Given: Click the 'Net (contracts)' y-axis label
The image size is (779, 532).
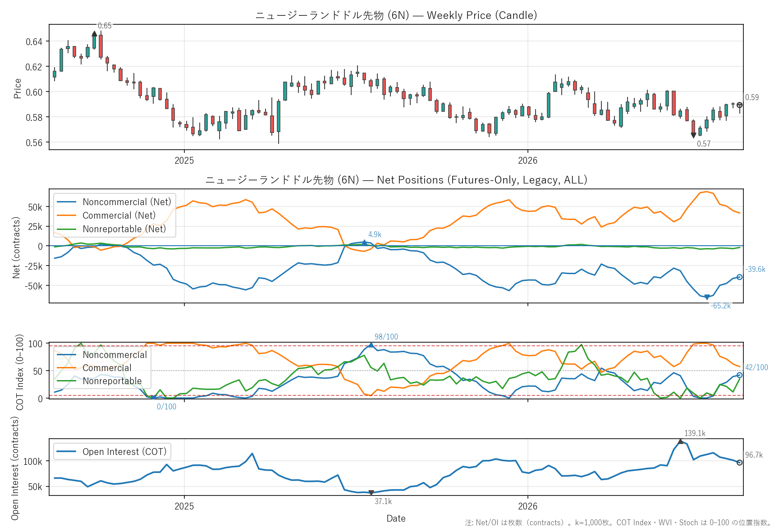Looking at the screenshot, I should point(17,248).
